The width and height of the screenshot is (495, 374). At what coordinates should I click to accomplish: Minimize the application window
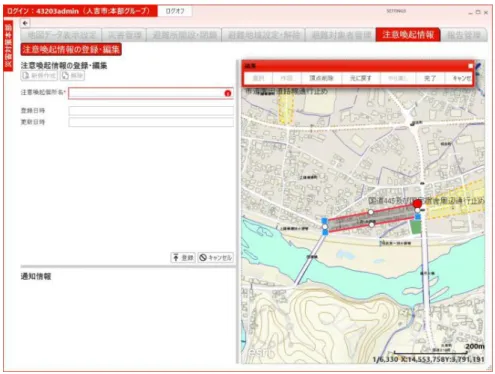[470, 13]
